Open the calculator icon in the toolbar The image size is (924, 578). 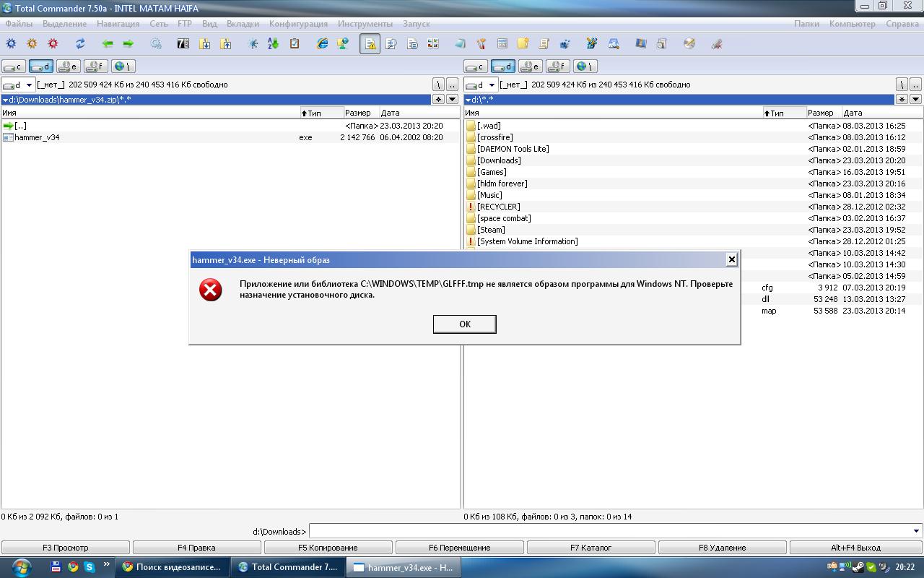click(502, 44)
